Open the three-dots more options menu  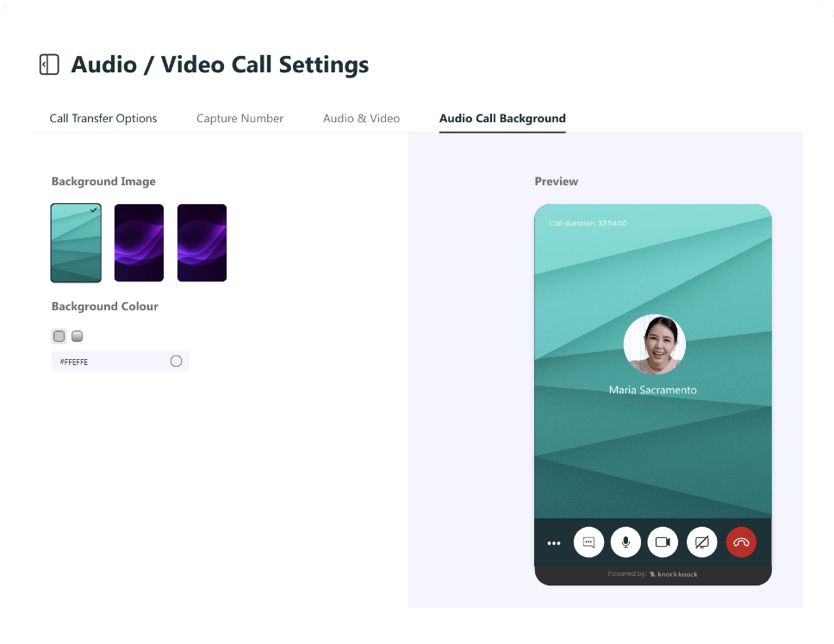click(554, 543)
